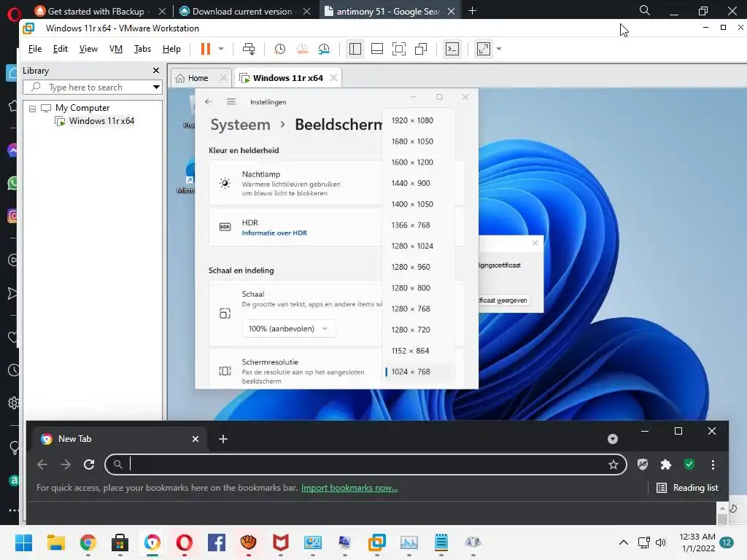Open the hamburger menu in Instellingen
This screenshot has width=747, height=560.
[x=231, y=101]
